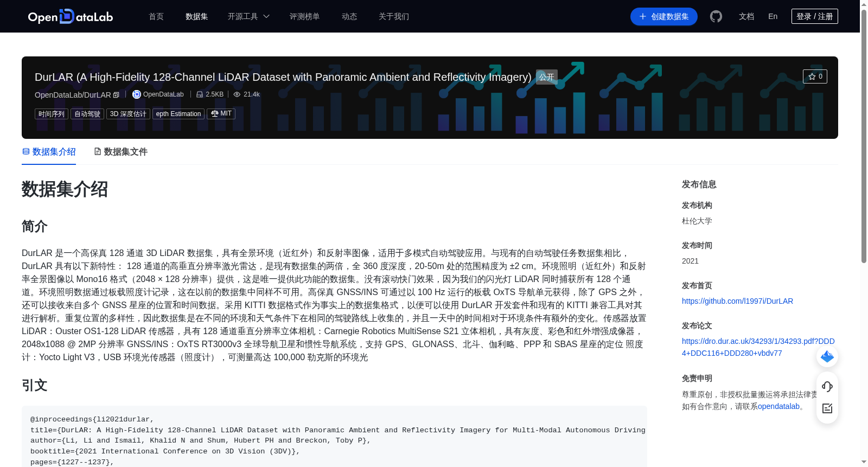Screen dimensions: 868x467
Task: Click the 引文 heading
Action: [x=35, y=385]
